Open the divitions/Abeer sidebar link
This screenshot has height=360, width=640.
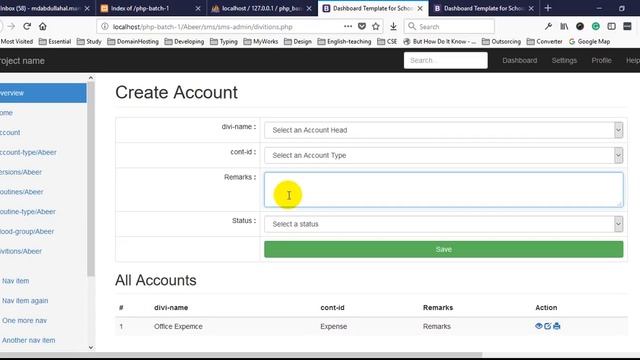(20, 251)
